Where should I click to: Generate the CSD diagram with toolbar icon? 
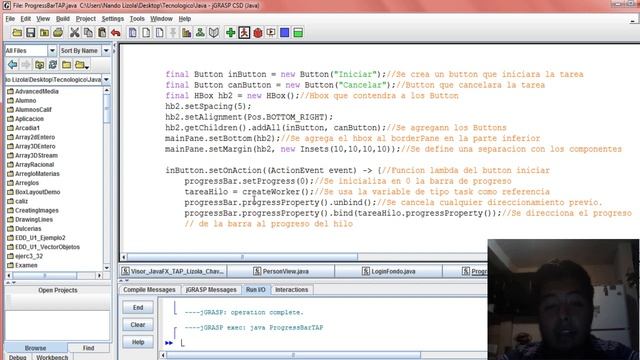click(x=132, y=33)
